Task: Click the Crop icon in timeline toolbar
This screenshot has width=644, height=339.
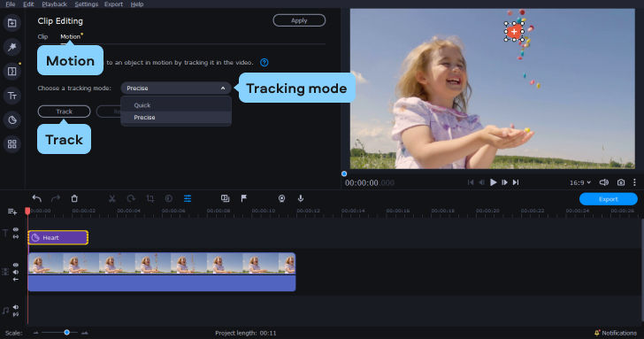Action: pyautogui.click(x=150, y=198)
